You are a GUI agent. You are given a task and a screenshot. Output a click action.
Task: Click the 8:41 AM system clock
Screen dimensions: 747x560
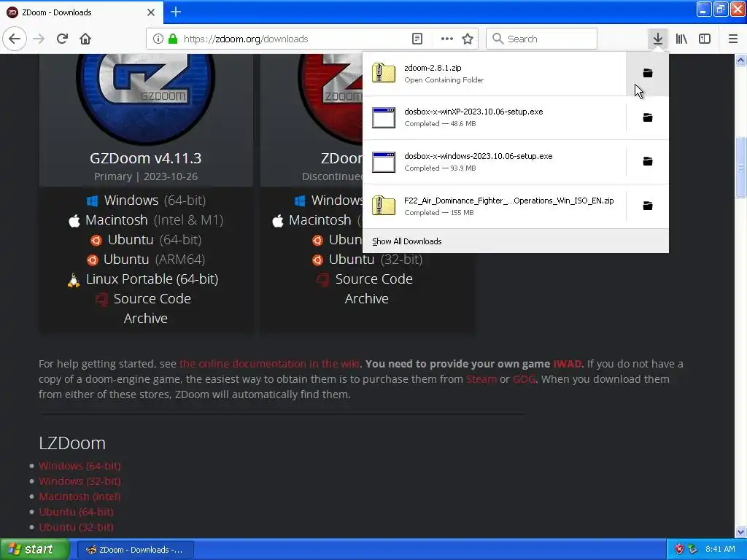tap(720, 550)
